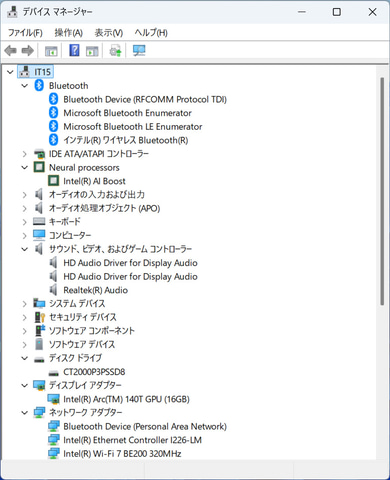Collapse the Neural processors category
390x480 pixels.
pos(25,167)
